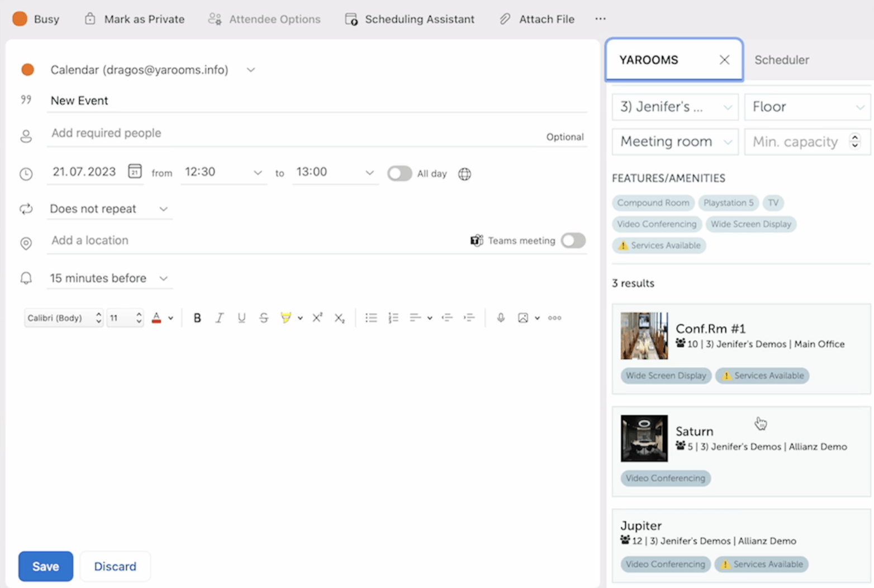This screenshot has height=588, width=874.
Task: Open the overflow menu with three dots
Action: 600,18
